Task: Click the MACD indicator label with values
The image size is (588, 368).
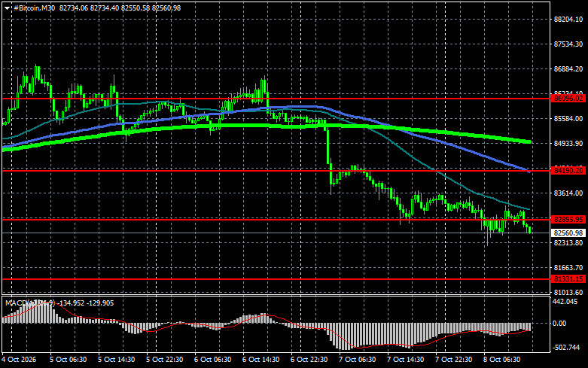Action: click(59, 303)
